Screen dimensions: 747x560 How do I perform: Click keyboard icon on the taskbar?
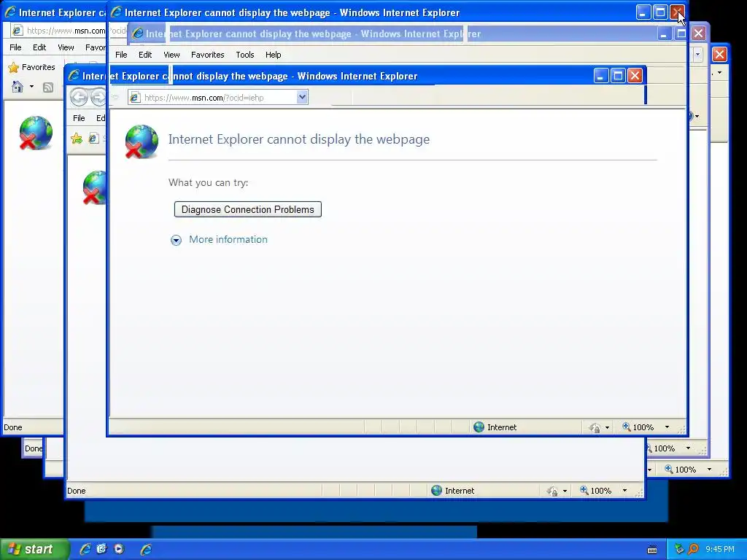[652, 550]
